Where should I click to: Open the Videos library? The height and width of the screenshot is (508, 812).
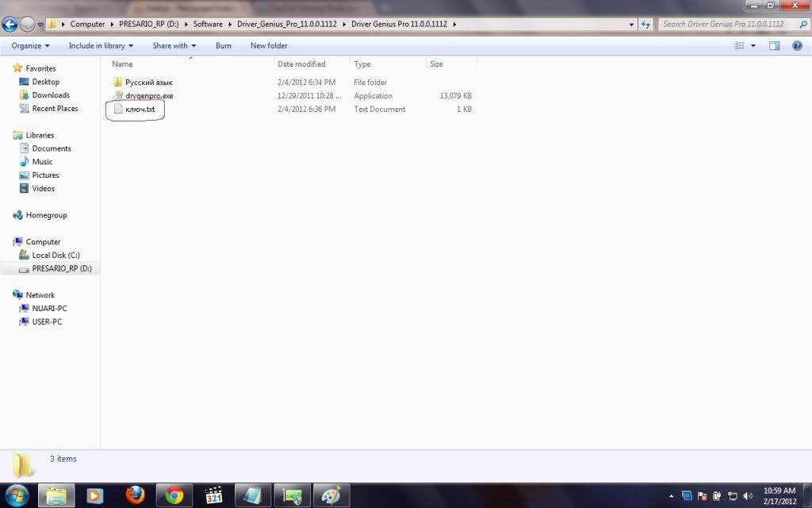[x=43, y=189]
